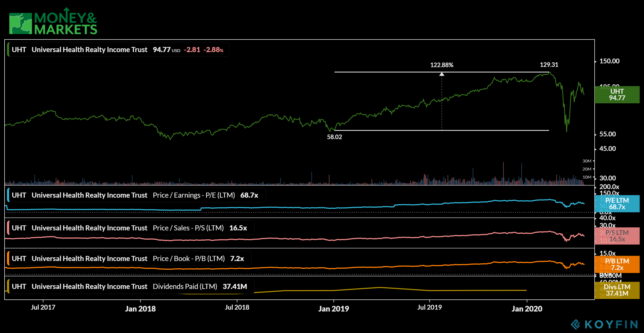
Task: Click the -2.88% change value
Action: point(213,50)
